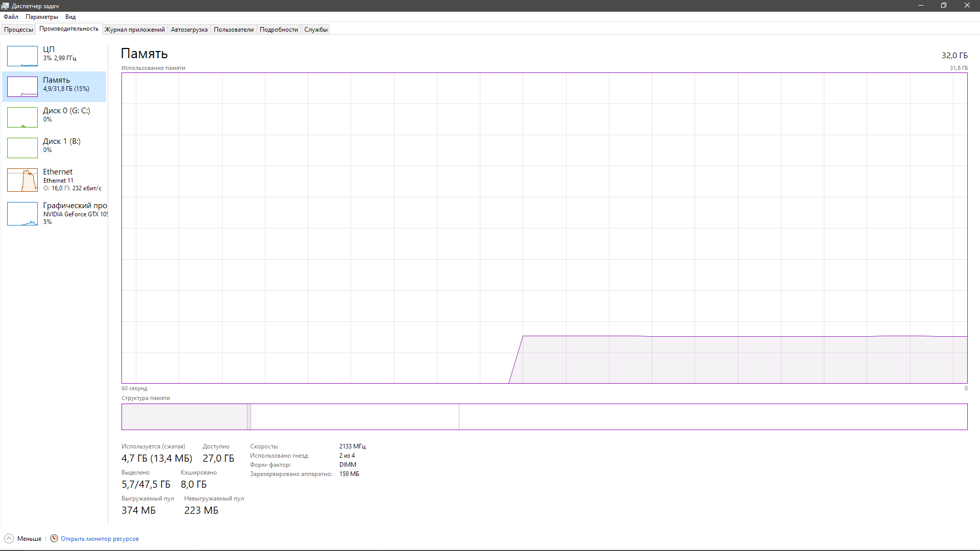This screenshot has height=551, width=980.
Task: Switch to the Автозагрузка tab
Action: [x=189, y=30]
